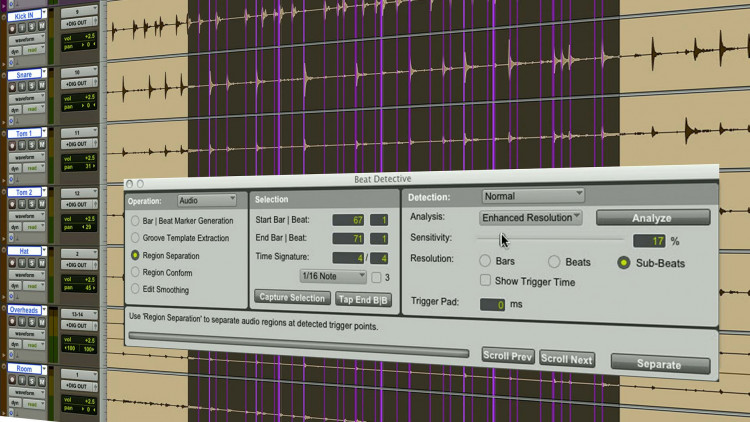Solo the Snare track

pos(32,86)
